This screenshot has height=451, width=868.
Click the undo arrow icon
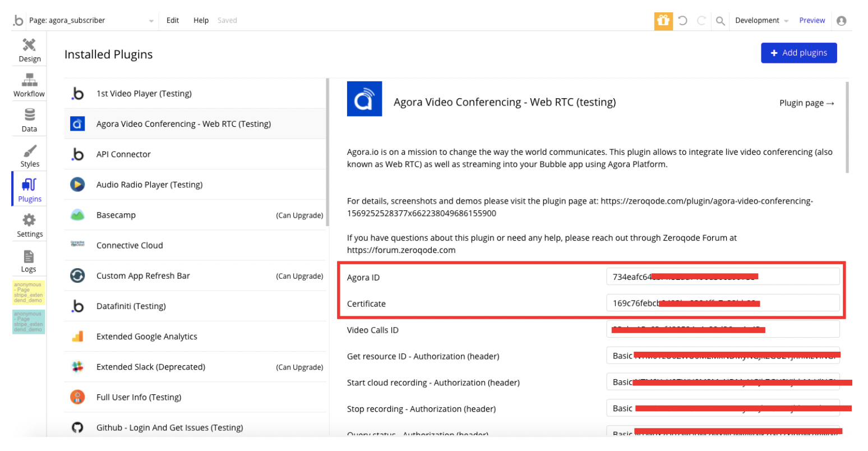[682, 21]
